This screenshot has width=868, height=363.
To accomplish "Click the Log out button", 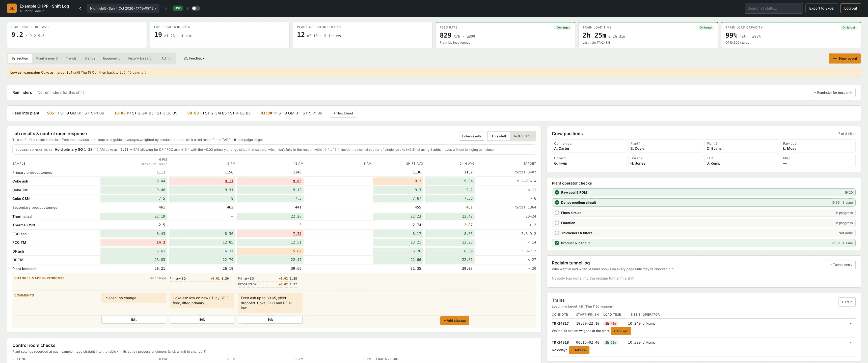I will (x=850, y=8).
